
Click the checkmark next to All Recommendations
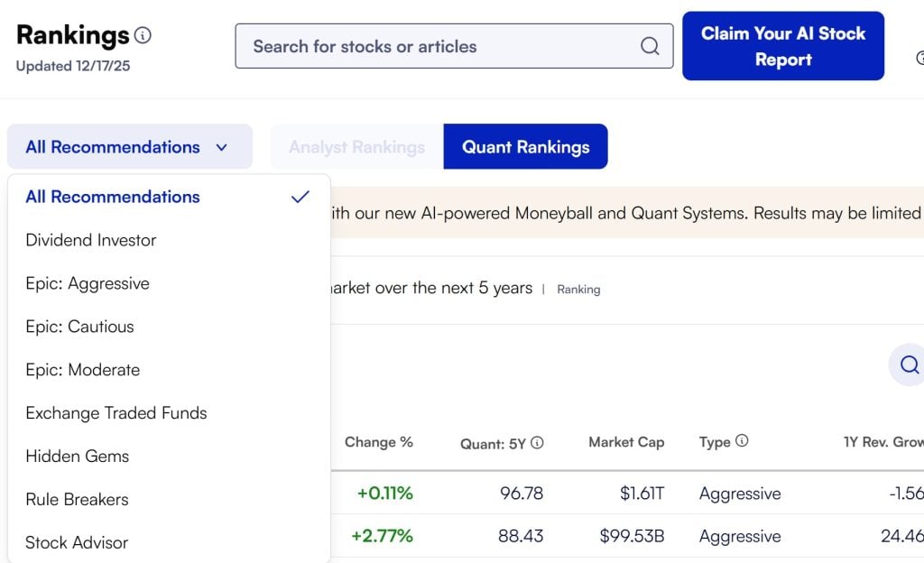(299, 196)
